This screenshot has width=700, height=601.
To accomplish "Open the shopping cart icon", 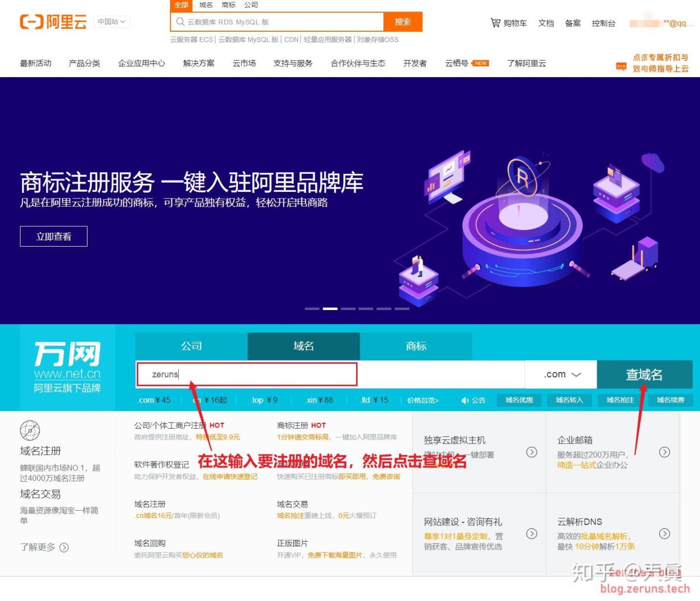I will (495, 22).
